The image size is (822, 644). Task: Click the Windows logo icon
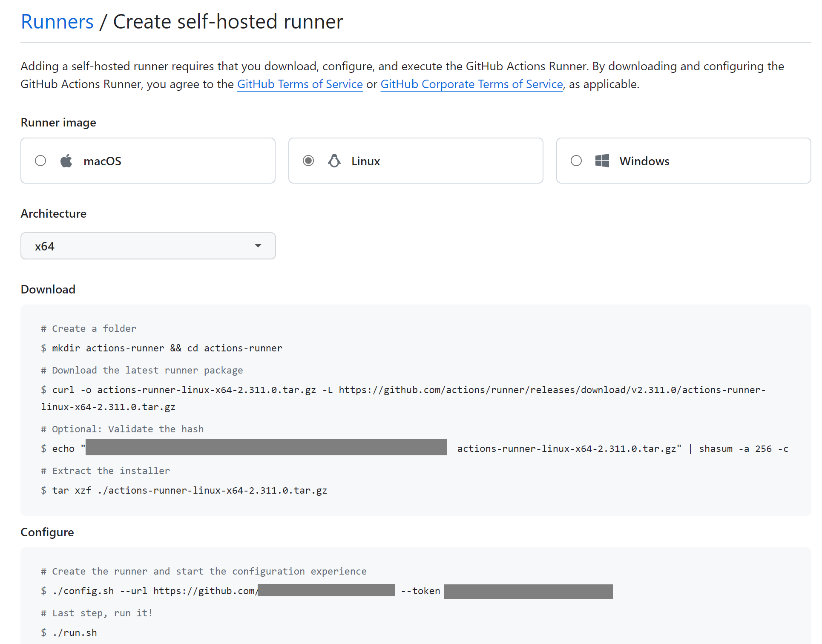coord(602,161)
